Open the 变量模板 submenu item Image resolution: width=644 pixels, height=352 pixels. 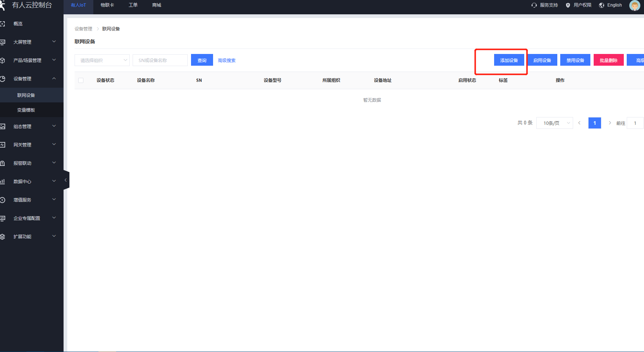26,110
